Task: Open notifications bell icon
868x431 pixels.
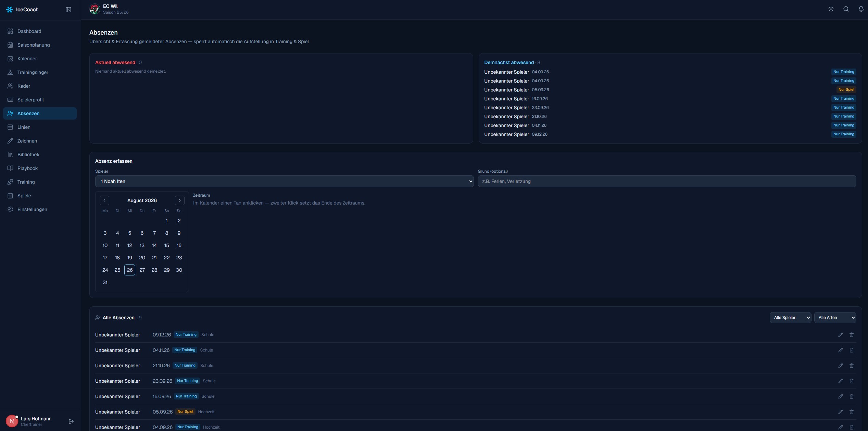Action: [861, 9]
